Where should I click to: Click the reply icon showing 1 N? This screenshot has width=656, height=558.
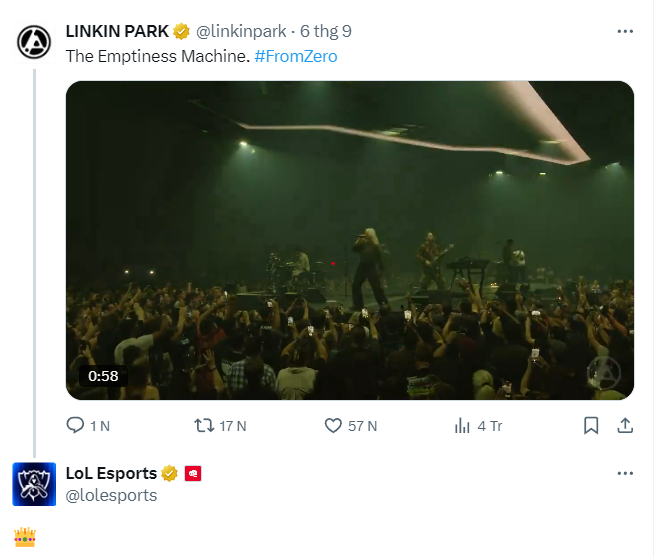click(x=88, y=426)
